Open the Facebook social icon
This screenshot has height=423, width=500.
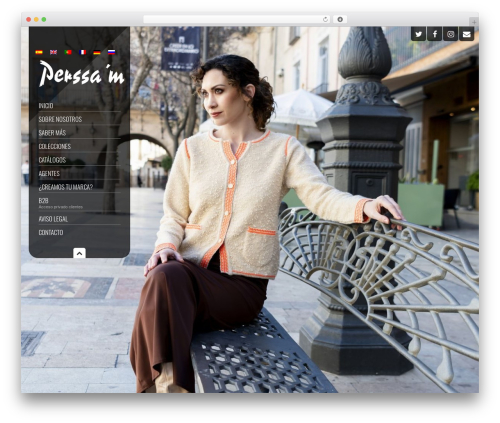click(x=435, y=34)
